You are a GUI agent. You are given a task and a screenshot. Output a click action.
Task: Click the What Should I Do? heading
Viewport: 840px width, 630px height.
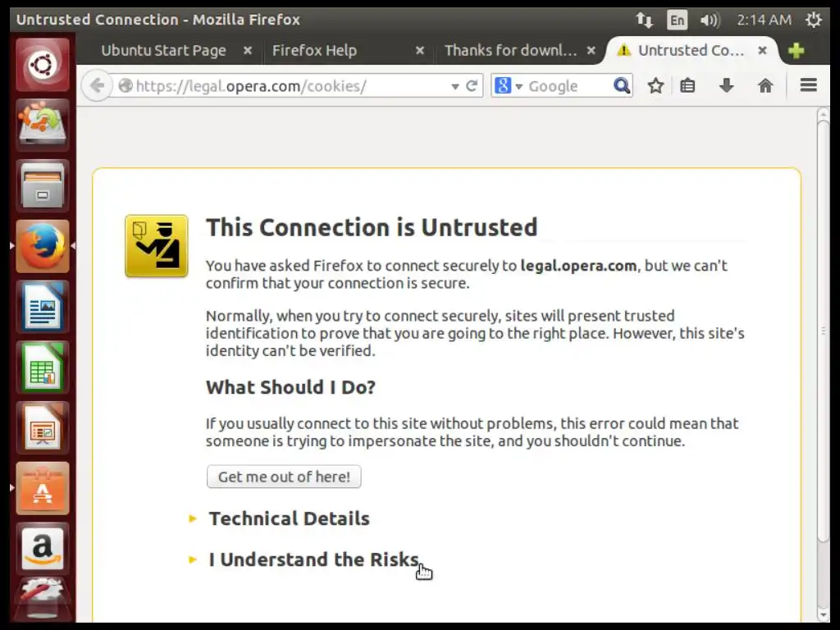point(291,387)
